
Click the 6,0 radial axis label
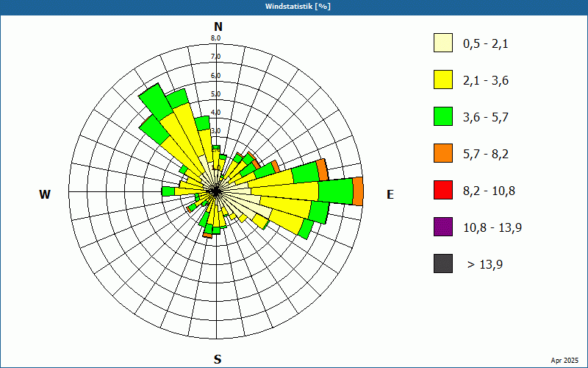tap(215, 76)
